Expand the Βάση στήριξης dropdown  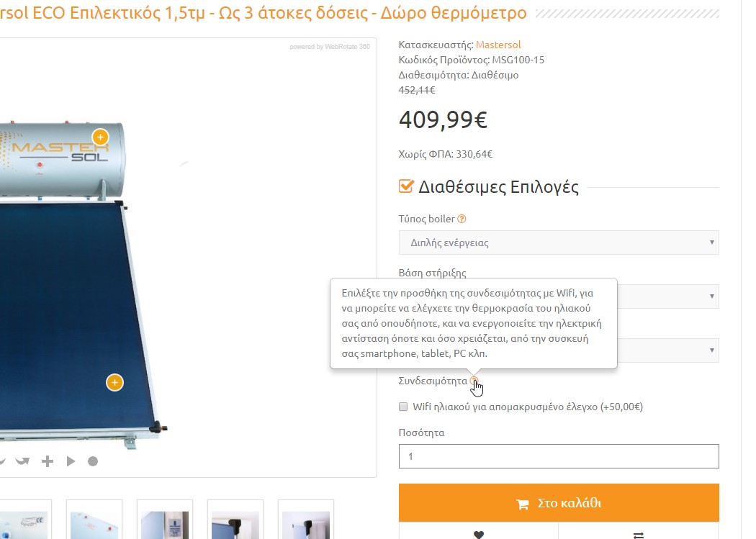click(x=667, y=296)
